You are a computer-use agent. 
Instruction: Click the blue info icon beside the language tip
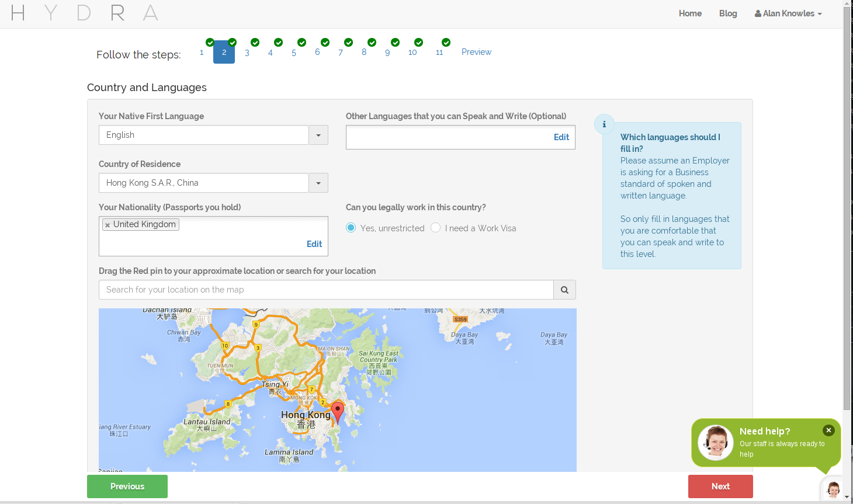(604, 124)
